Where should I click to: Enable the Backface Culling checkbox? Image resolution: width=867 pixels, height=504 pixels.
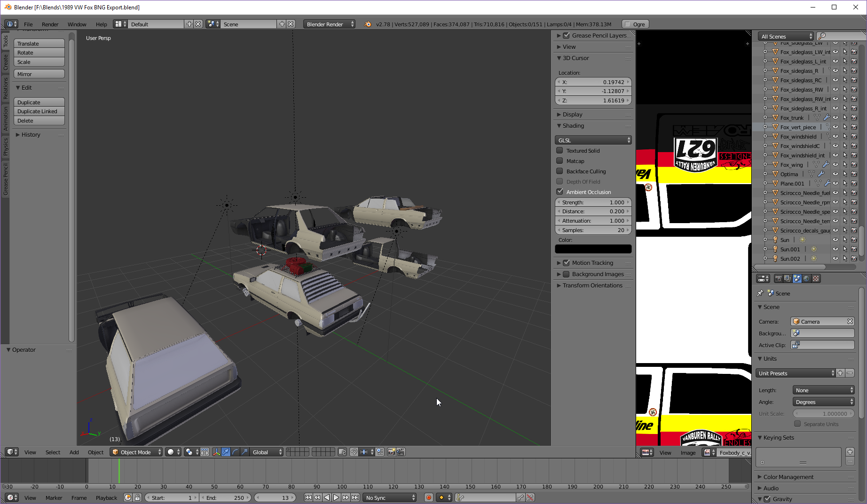tap(560, 171)
